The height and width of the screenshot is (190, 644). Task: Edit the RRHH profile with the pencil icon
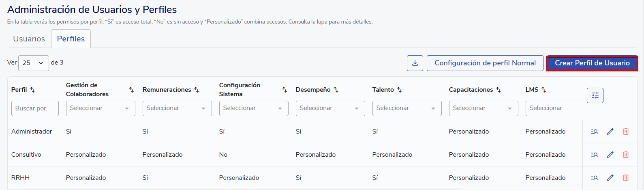610,178
